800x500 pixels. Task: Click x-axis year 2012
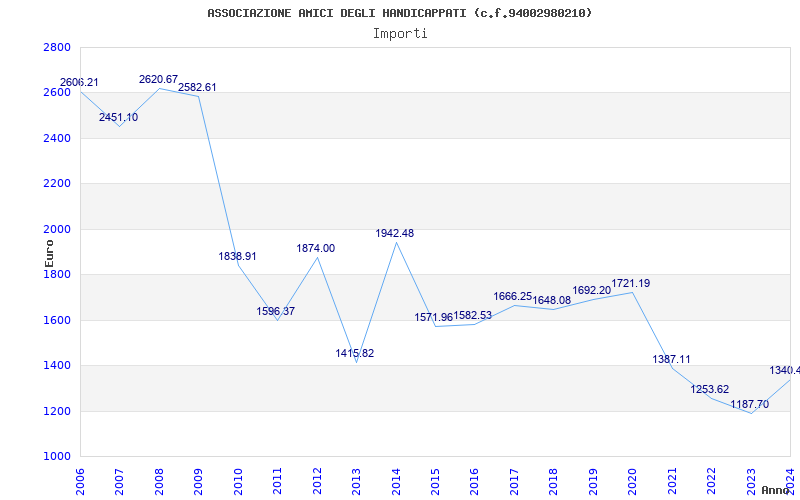coord(317,481)
